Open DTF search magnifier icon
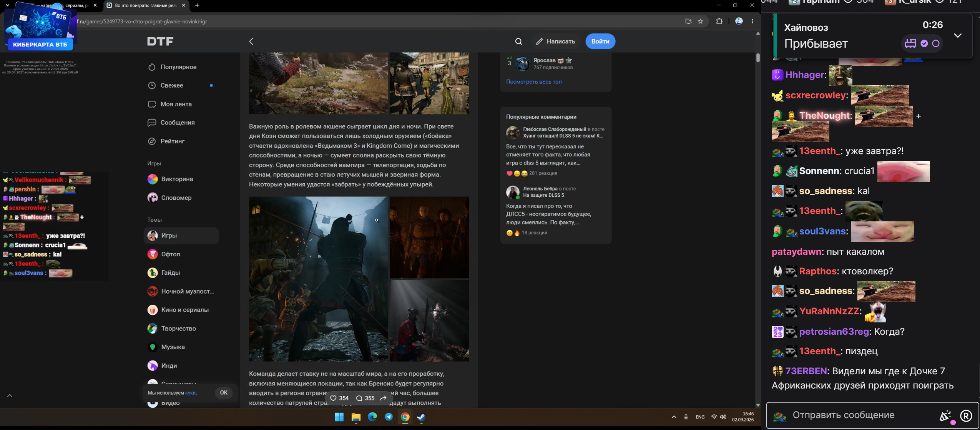 (518, 42)
